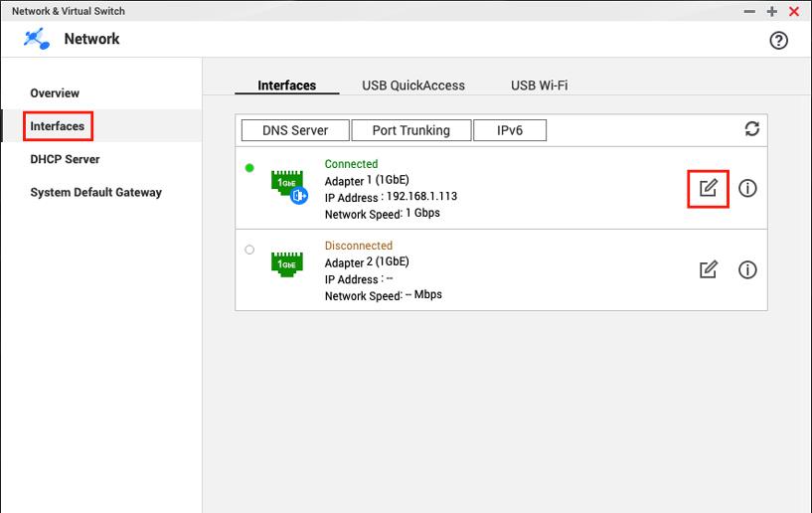Click the IPv6 button
Viewport: 812px width, 513px height.
[509, 130]
